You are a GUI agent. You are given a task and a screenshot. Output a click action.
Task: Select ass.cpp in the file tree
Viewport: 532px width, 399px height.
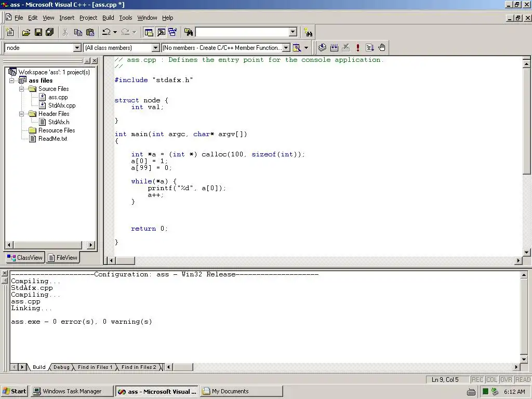pos(58,97)
